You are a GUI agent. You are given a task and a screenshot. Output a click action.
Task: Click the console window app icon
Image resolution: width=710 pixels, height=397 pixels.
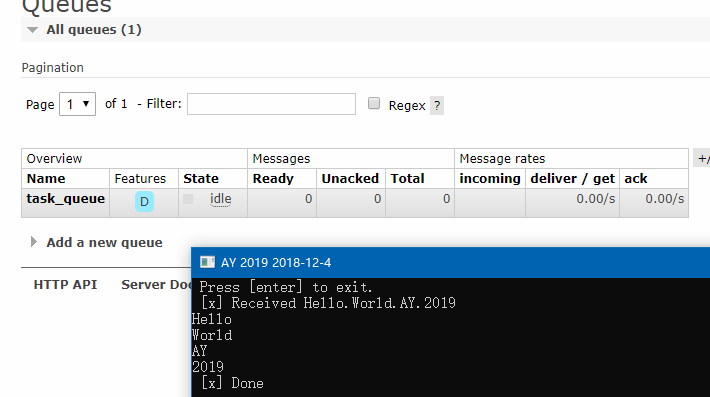pos(207,262)
